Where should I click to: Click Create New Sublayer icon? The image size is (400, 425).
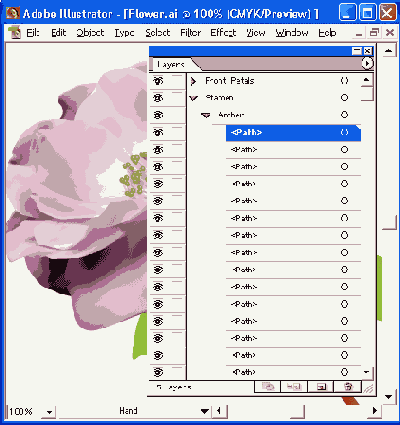(294, 387)
